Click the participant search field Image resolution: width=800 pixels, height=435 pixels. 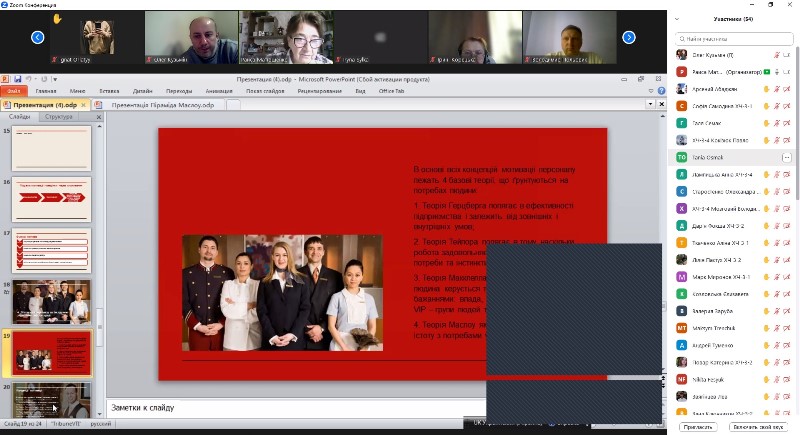click(734, 39)
